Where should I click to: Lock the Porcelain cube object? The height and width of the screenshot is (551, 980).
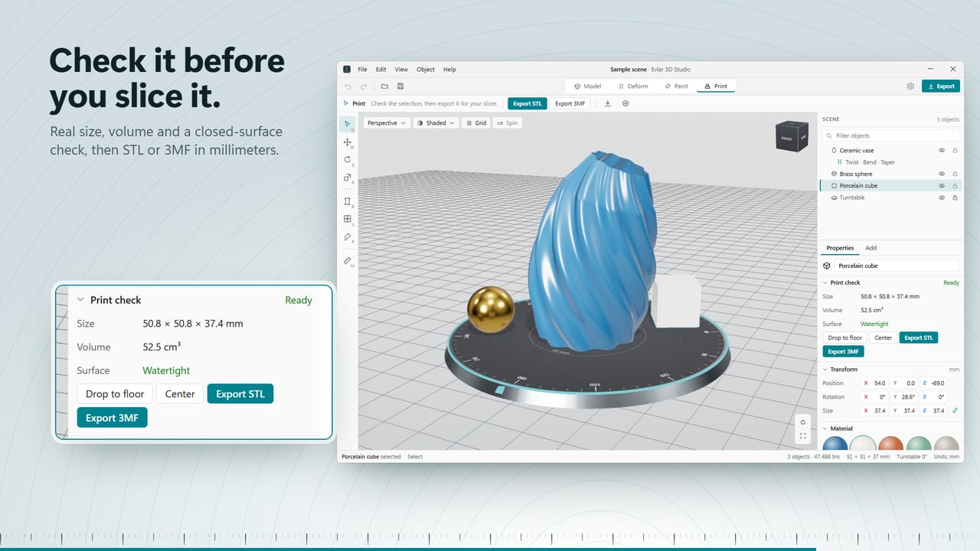pos(955,186)
